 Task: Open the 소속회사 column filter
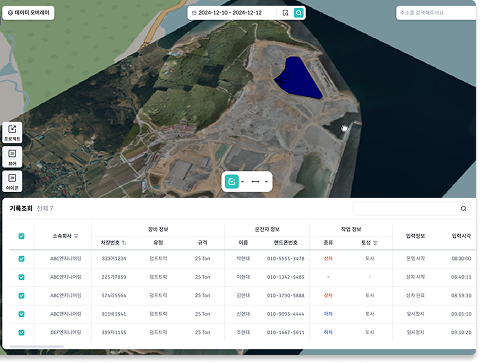click(76, 236)
